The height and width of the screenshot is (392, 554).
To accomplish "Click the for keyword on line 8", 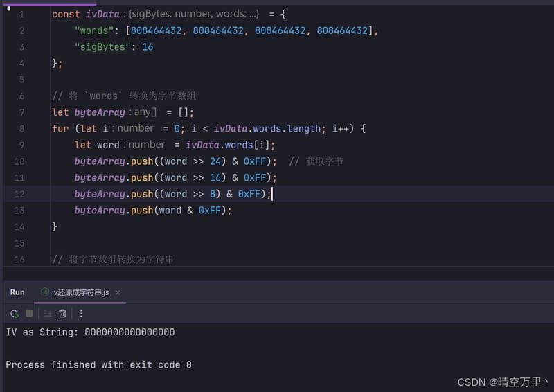I will click(60, 129).
